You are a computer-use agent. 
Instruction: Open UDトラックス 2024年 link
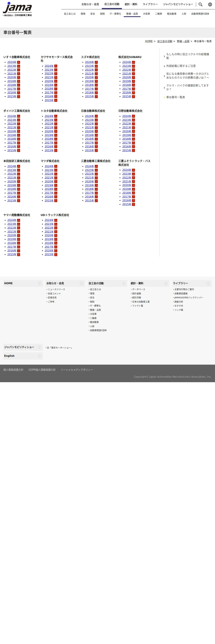(49, 220)
